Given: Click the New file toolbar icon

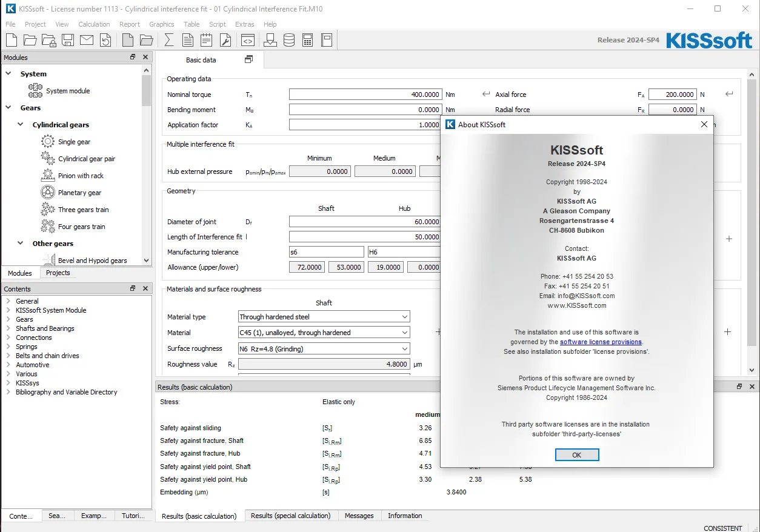Looking at the screenshot, I should pos(12,40).
